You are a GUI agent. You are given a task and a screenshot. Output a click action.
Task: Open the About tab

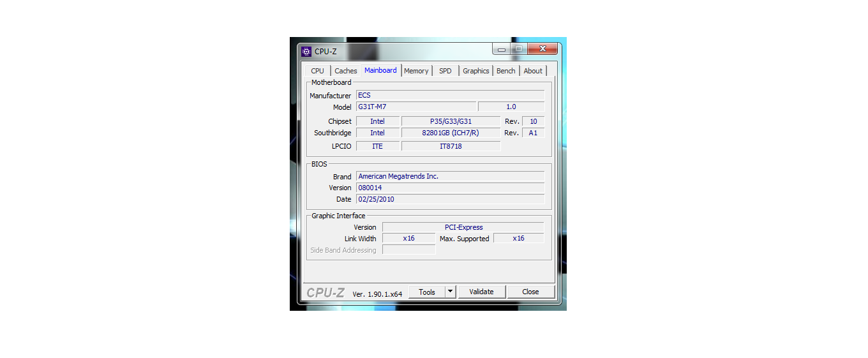pyautogui.click(x=533, y=71)
